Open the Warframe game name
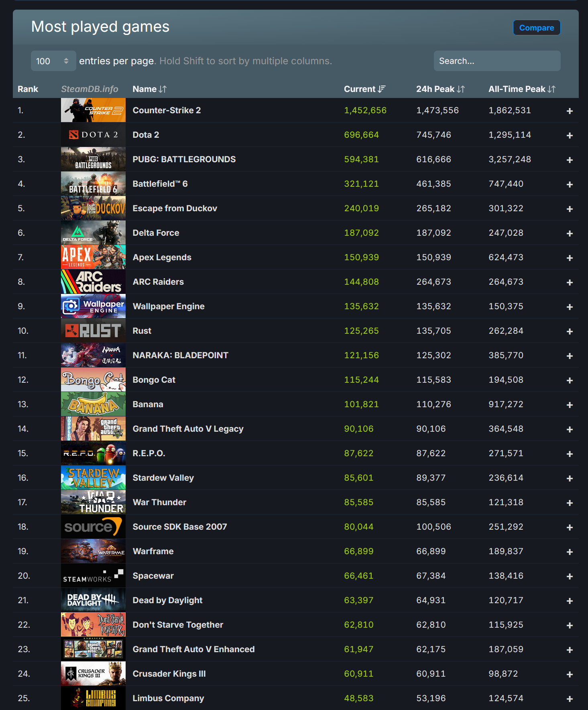This screenshot has height=710, width=588. 153,551
